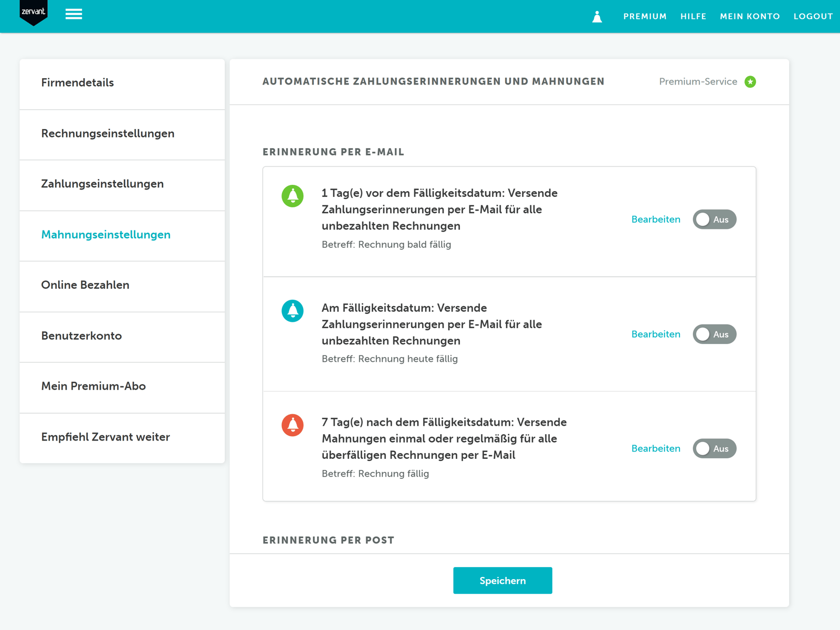The height and width of the screenshot is (630, 840).
Task: Open the Mein Premium-Abo section
Action: click(93, 386)
